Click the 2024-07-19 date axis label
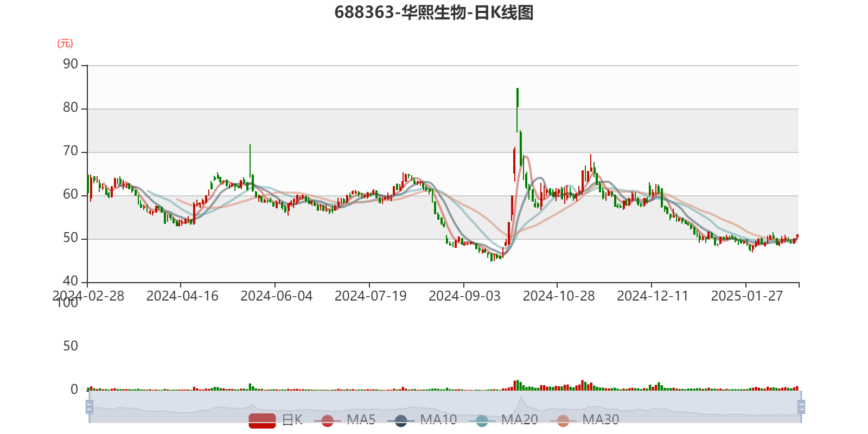This screenshot has height=434, width=868. (371, 296)
